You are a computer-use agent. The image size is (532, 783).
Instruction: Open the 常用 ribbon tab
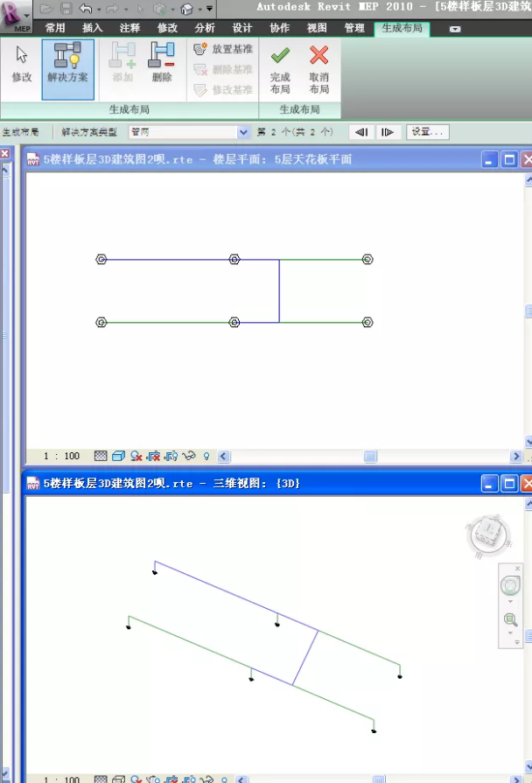(55, 28)
